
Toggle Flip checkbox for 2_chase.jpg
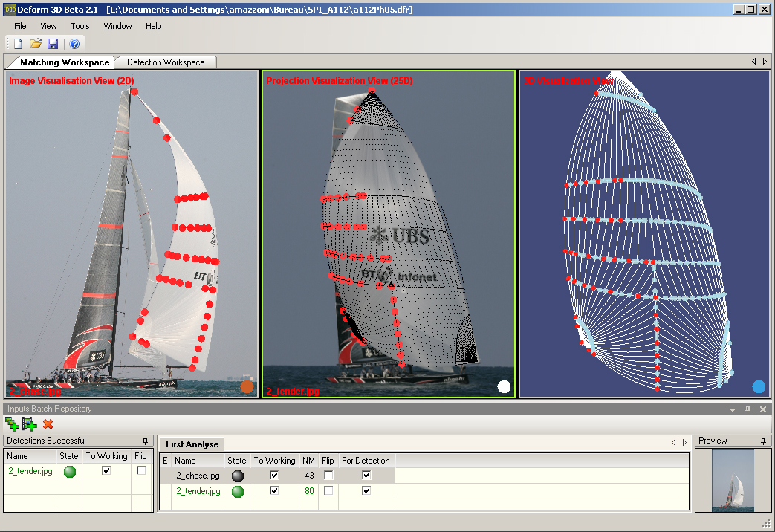[x=328, y=476]
